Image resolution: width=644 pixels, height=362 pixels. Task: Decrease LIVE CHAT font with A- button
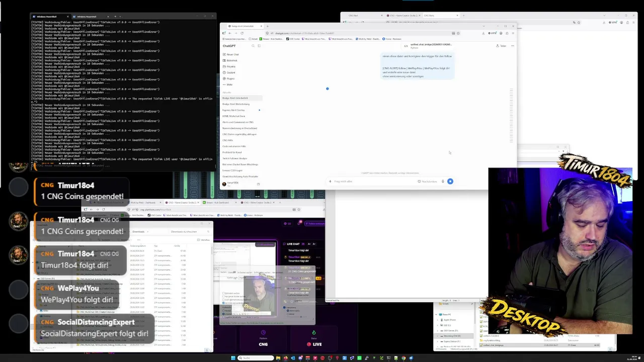tap(309, 244)
